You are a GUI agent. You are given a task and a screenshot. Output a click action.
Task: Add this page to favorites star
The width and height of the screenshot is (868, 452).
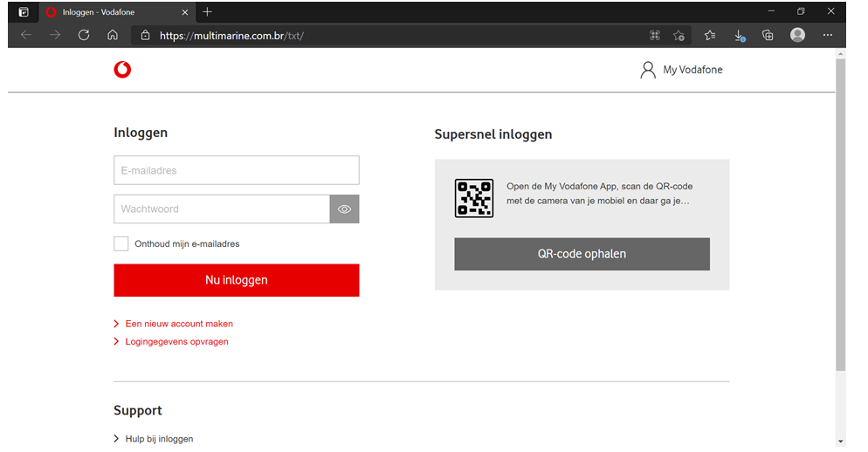tap(679, 36)
